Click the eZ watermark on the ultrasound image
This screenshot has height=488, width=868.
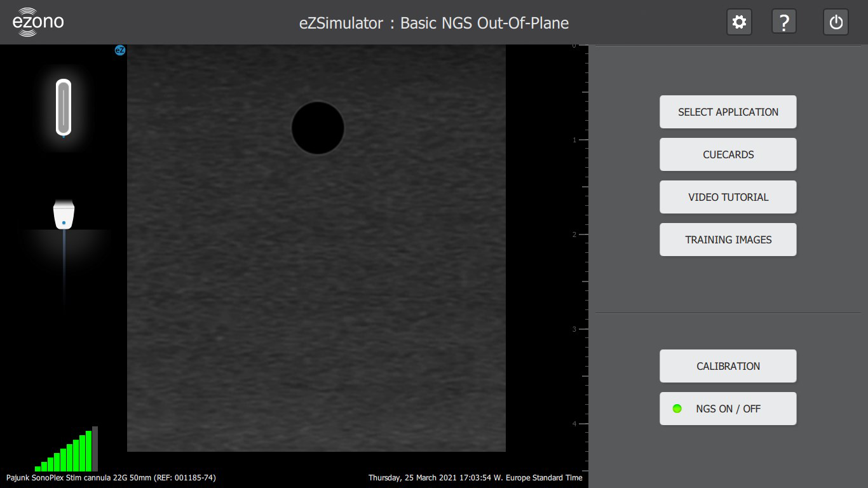tap(119, 50)
